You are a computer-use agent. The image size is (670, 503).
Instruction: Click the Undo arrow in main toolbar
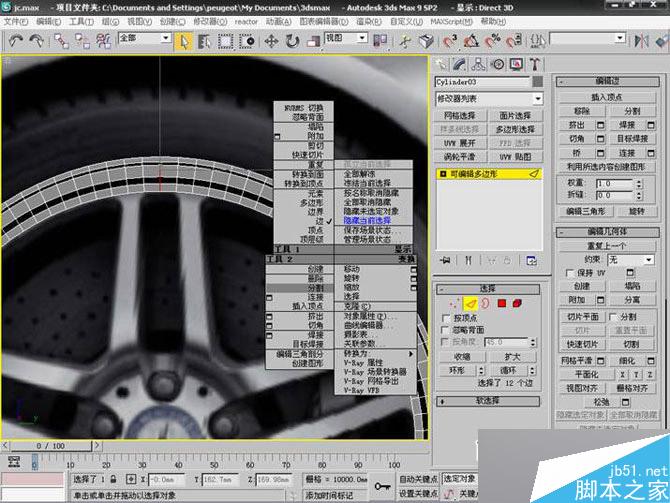coord(15,41)
